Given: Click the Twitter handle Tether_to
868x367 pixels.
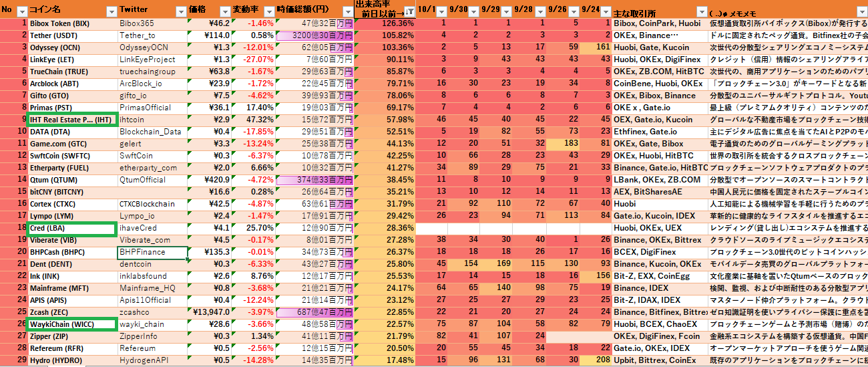Looking at the screenshot, I should [x=138, y=35].
